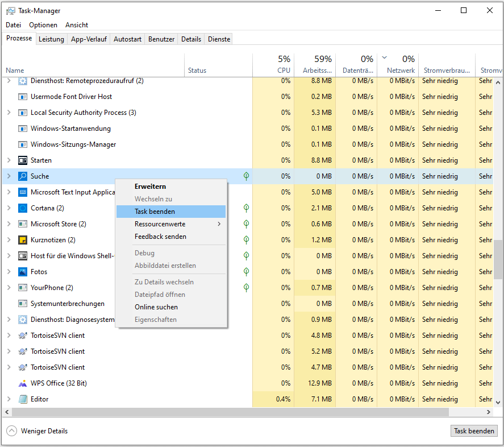This screenshot has width=504, height=447.
Task: Select Online suchen from the context menu
Action: coord(156,307)
